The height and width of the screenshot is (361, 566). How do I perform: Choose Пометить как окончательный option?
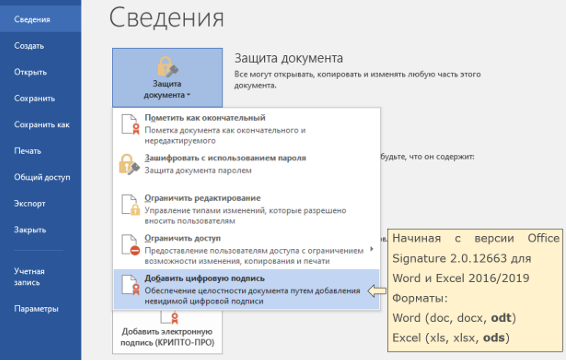[247, 129]
